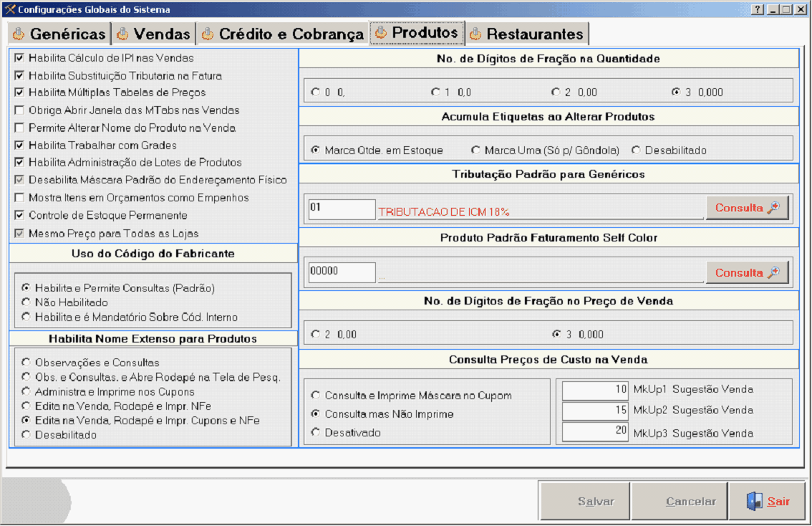Click the icon on Crédito e Cobrança tab
This screenshot has width=812, height=526.
click(x=208, y=34)
